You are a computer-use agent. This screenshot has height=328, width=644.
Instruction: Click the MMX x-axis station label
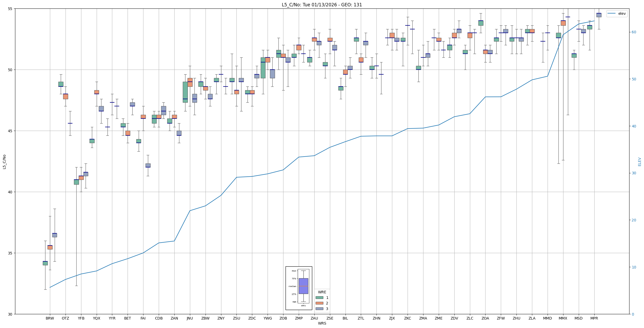coord(563,318)
